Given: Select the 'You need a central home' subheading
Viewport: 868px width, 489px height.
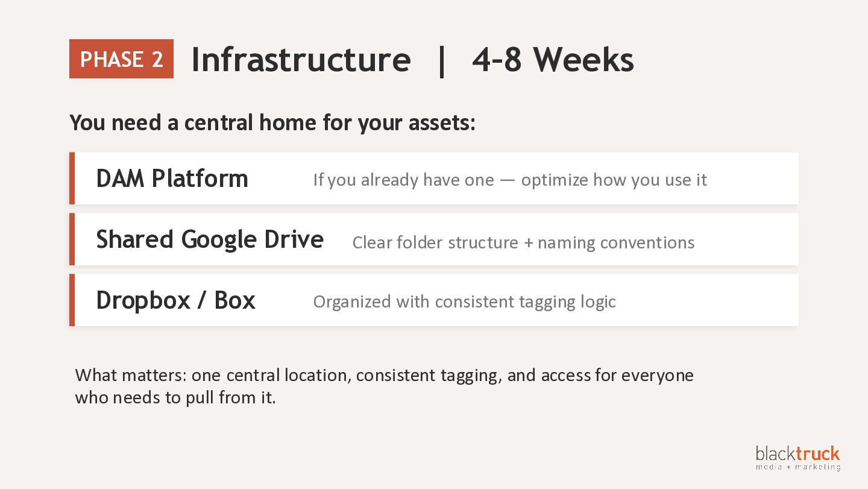Looking at the screenshot, I should (273, 122).
